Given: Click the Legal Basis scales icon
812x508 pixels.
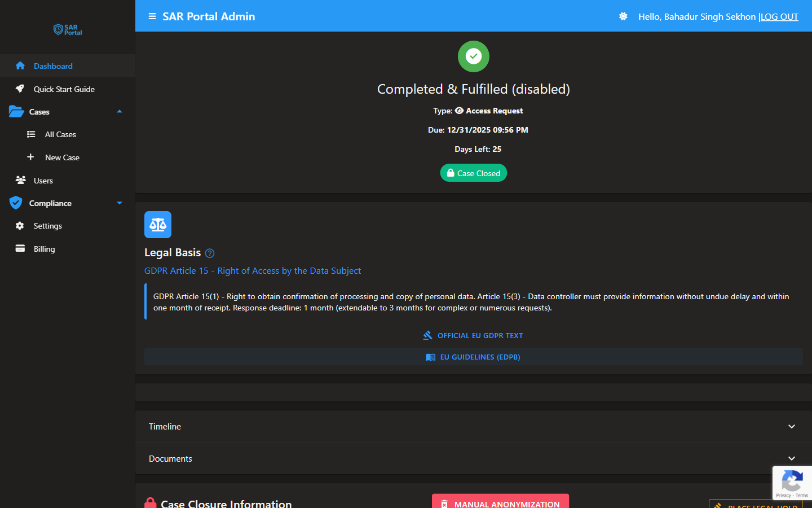Looking at the screenshot, I should 157,224.
